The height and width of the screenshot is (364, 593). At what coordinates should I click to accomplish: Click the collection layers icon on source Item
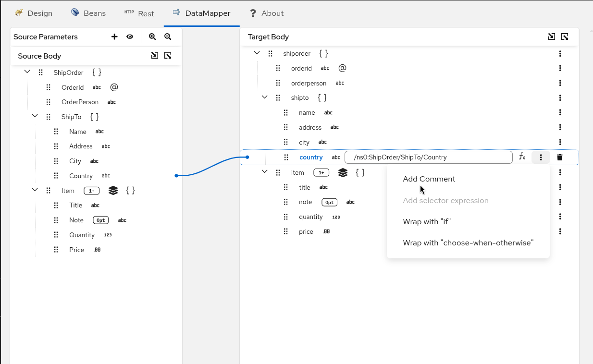click(113, 191)
